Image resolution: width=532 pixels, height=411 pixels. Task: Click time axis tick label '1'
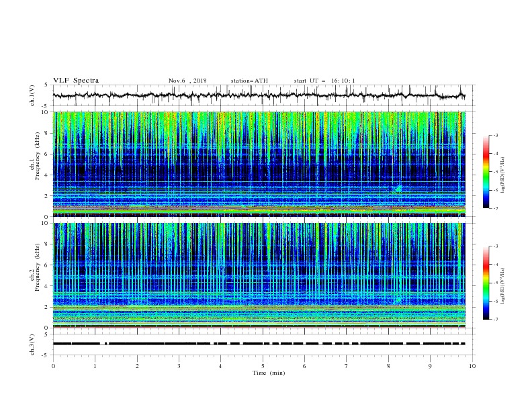click(x=95, y=366)
